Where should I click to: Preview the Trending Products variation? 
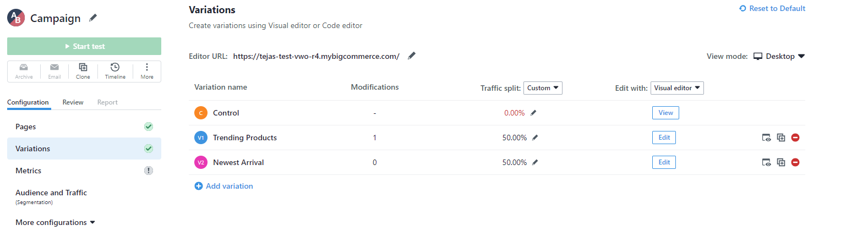pos(766,138)
